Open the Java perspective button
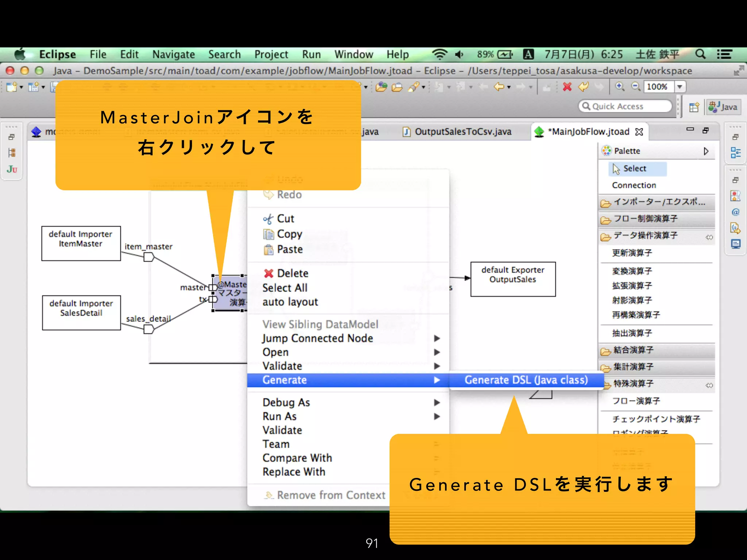 [x=723, y=107]
